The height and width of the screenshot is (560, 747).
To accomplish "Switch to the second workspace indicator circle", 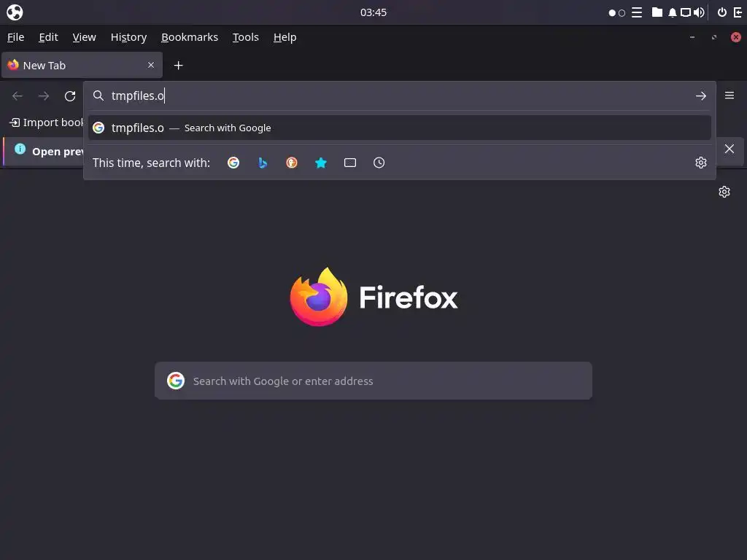I will [622, 13].
